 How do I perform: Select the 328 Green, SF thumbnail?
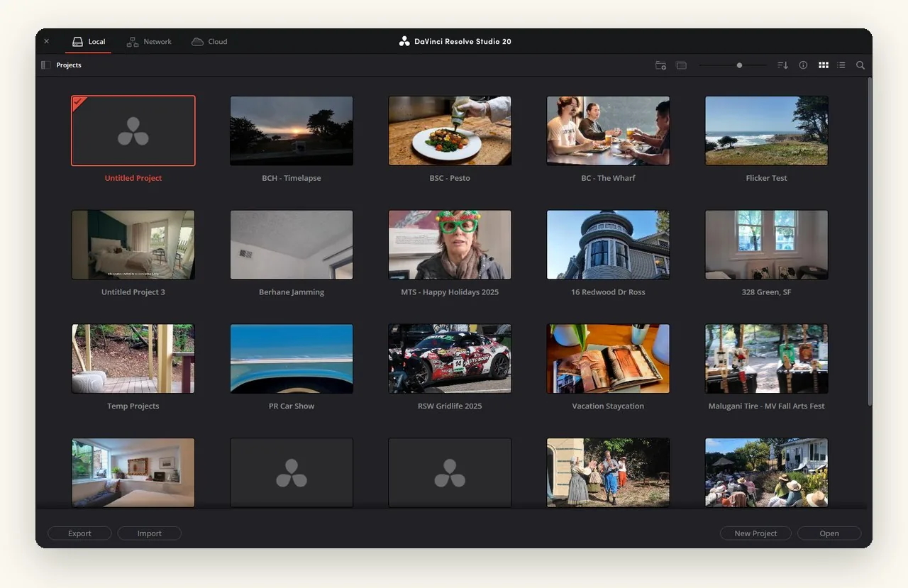(x=766, y=245)
